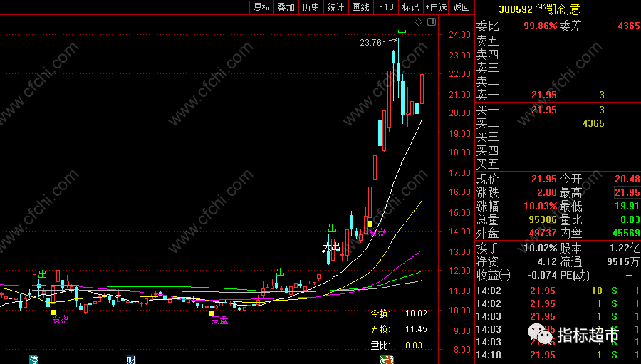Click the 14:10 trade row
641x364 pixels.
(558, 355)
